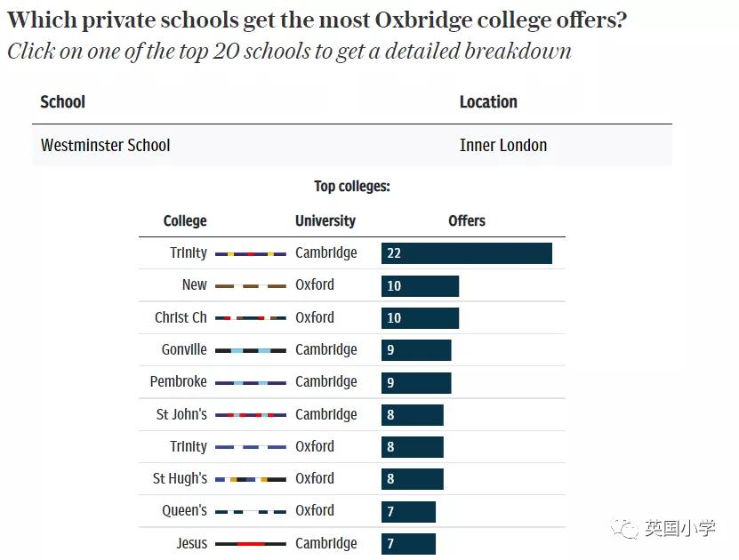739x560 pixels.
Task: Click the Trinity Oxford blue dashed icon
Action: [x=251, y=447]
